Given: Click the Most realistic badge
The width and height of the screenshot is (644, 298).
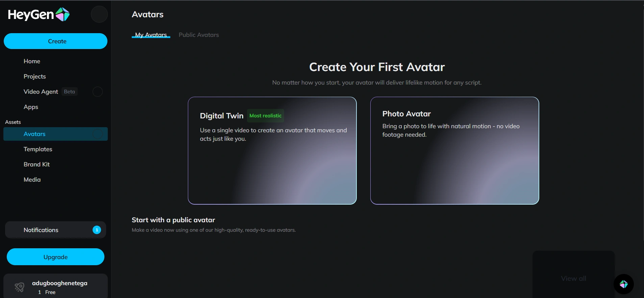Looking at the screenshot, I should tap(266, 116).
